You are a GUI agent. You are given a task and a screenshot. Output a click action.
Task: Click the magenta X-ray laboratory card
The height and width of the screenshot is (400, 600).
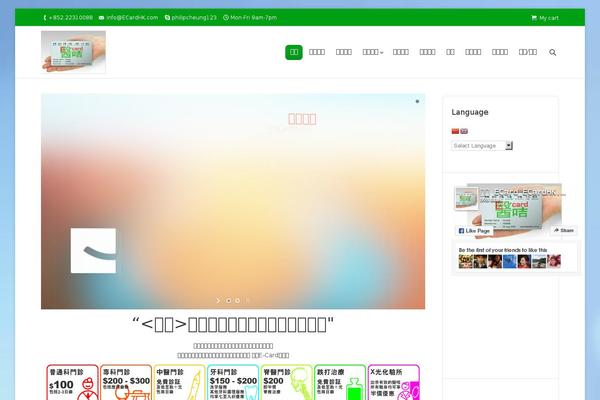click(x=394, y=382)
